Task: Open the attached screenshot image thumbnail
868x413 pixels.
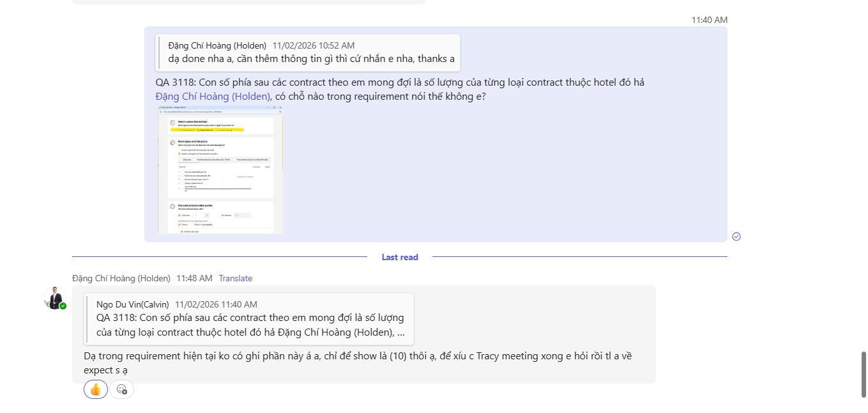Action: 220,169
